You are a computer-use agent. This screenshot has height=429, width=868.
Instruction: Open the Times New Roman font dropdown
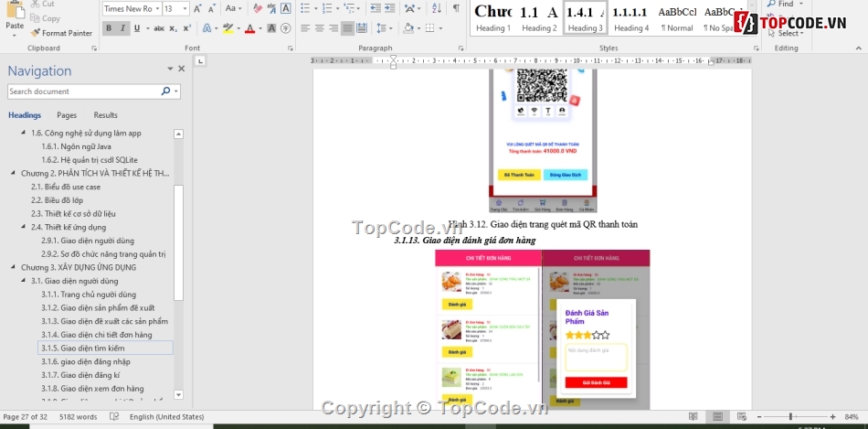pos(156,8)
